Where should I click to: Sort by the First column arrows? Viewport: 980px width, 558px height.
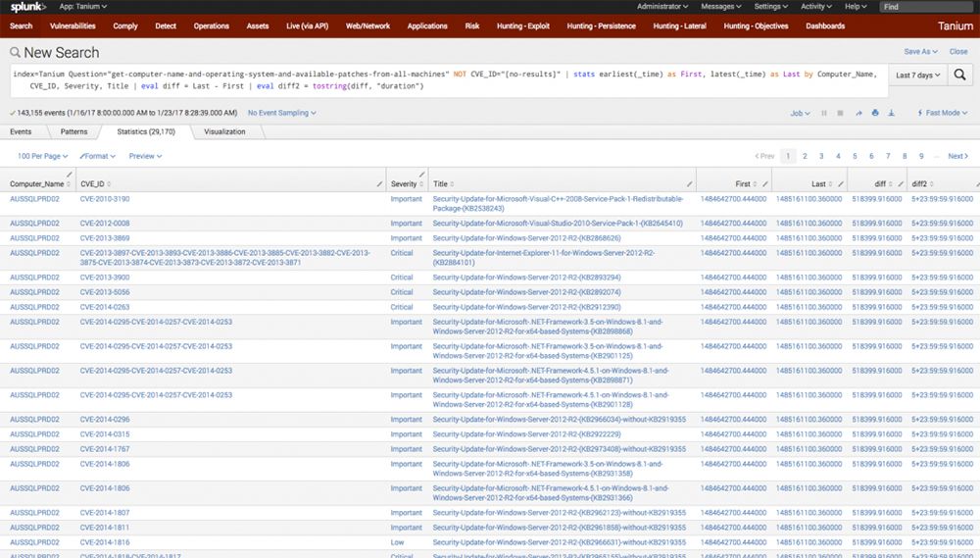click(755, 184)
